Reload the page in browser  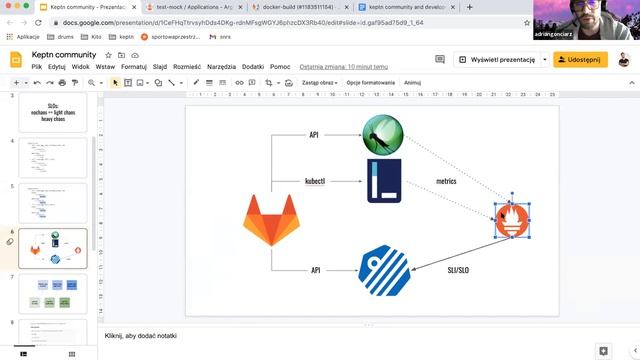click(38, 23)
